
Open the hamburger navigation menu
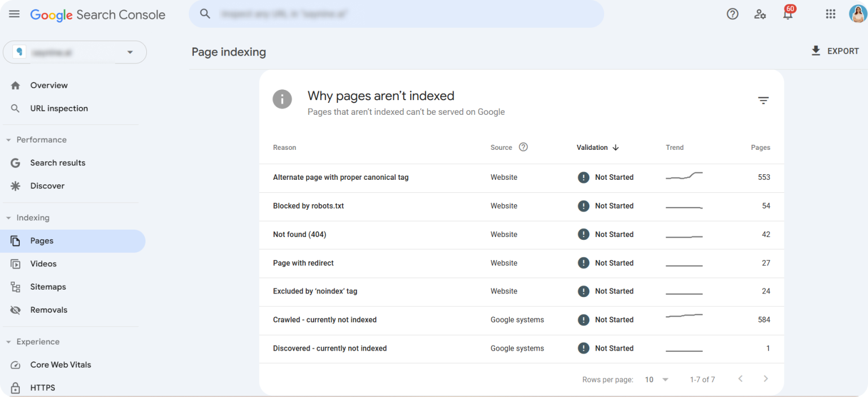tap(14, 14)
